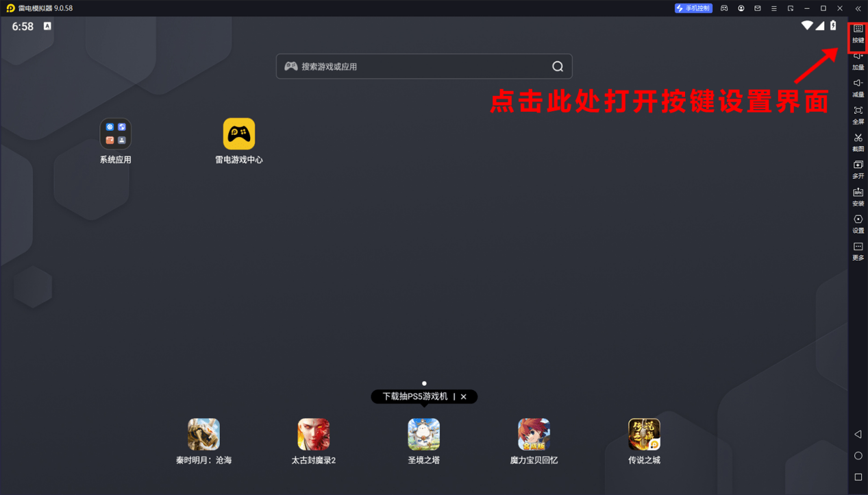Open the mail messages icon in title bar

click(758, 8)
